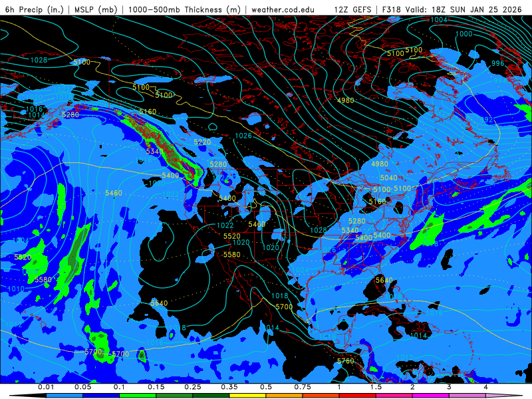Screen dimensions: 532x399
Task: Click the bright green 0.1–0.15 legend swatch
Action: 138,396
